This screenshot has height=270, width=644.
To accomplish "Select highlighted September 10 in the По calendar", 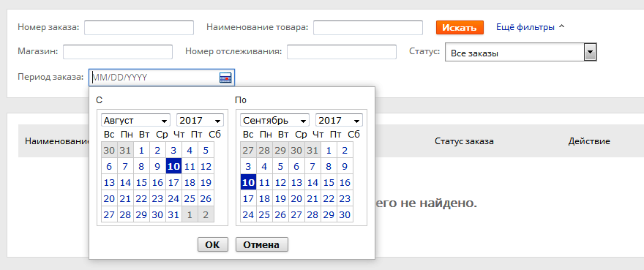I will (x=248, y=182).
